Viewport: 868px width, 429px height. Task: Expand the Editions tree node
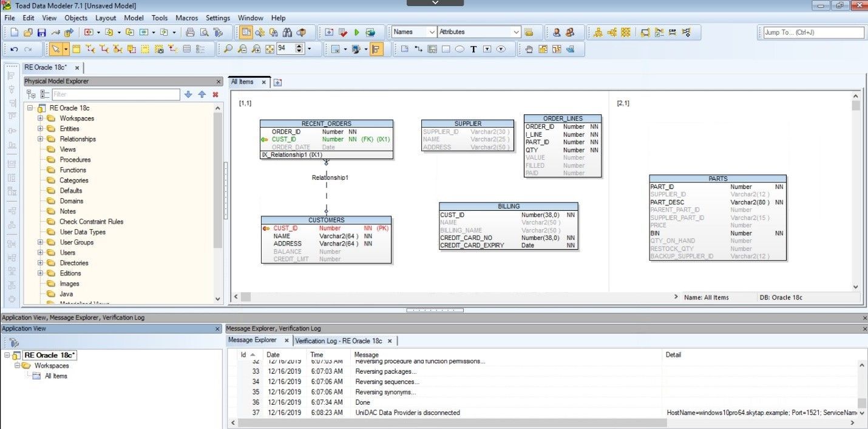(x=40, y=273)
